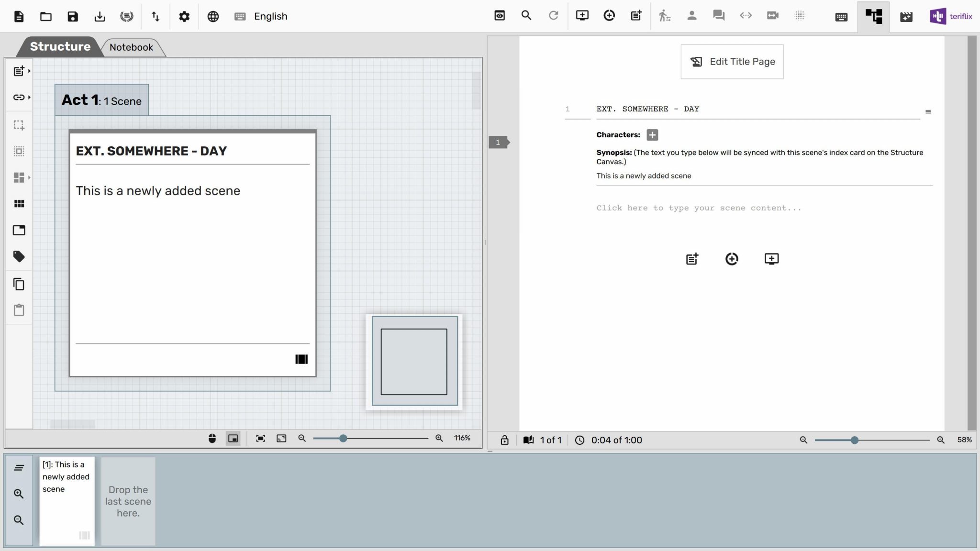Open the layout options dropdown in the sidebar

pyautogui.click(x=29, y=177)
